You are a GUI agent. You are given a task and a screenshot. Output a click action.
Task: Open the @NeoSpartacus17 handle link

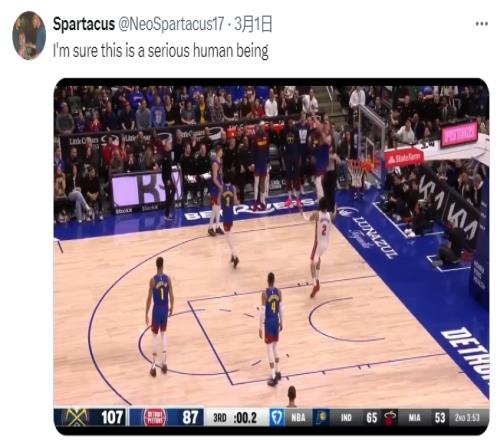pyautogui.click(x=171, y=24)
